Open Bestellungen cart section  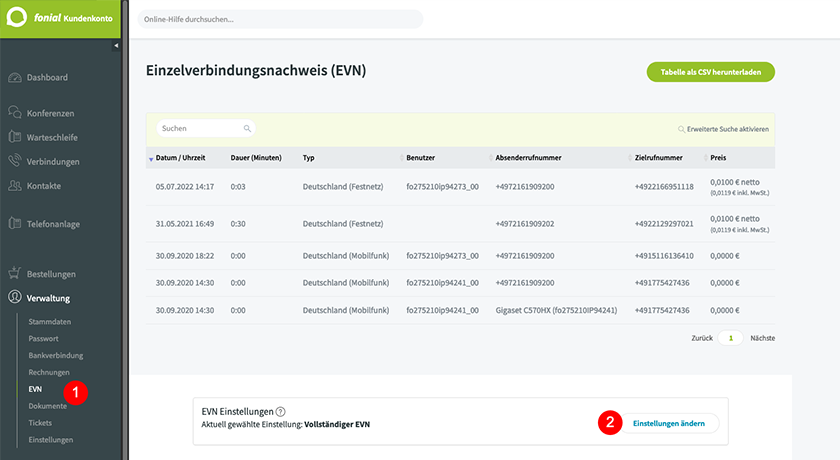[51, 273]
